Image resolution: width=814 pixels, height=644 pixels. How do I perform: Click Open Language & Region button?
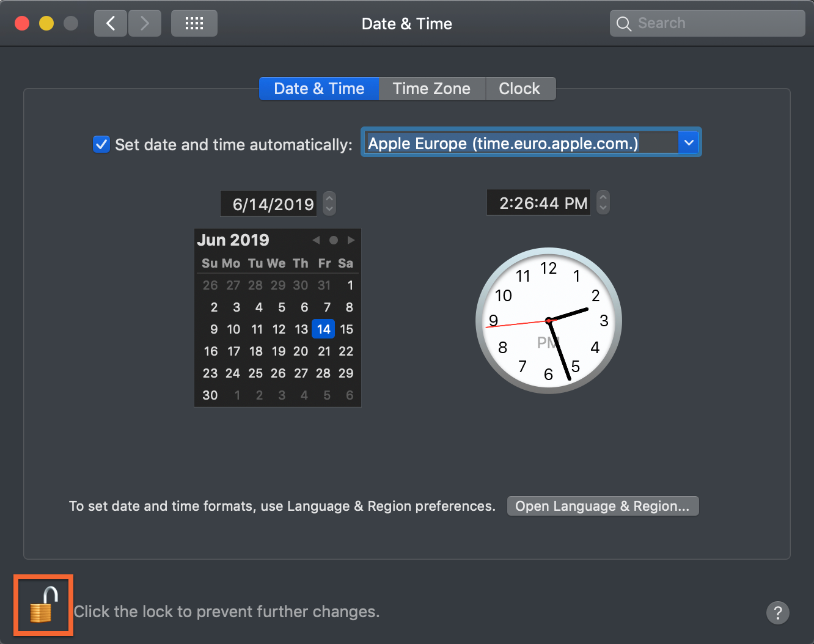602,506
